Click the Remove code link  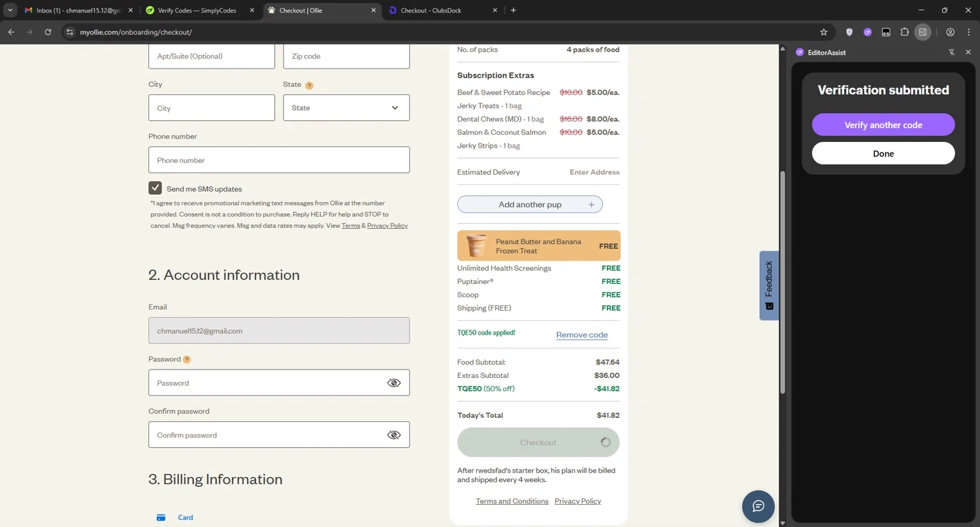(581, 335)
